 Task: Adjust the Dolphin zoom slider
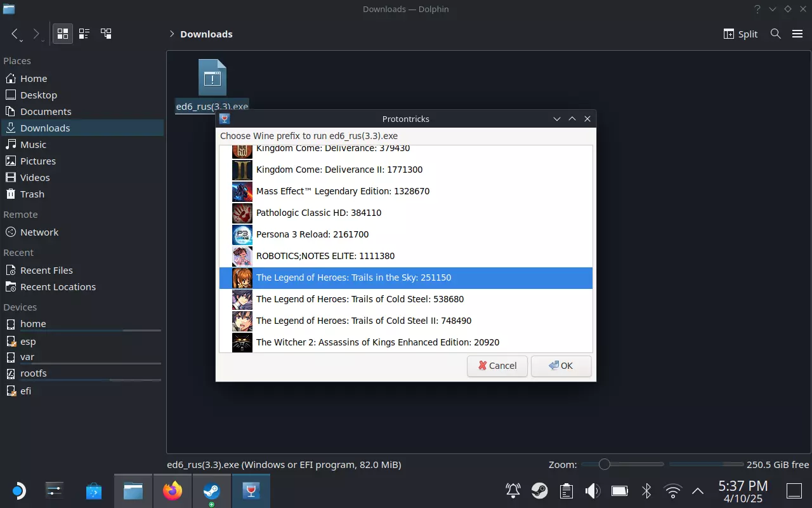(x=622, y=465)
